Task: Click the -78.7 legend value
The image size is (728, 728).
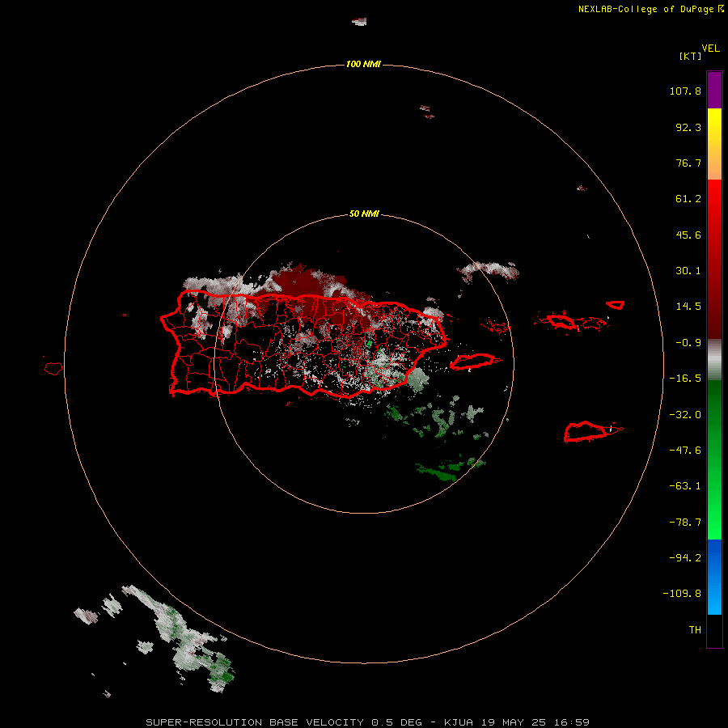Action: tap(685, 523)
